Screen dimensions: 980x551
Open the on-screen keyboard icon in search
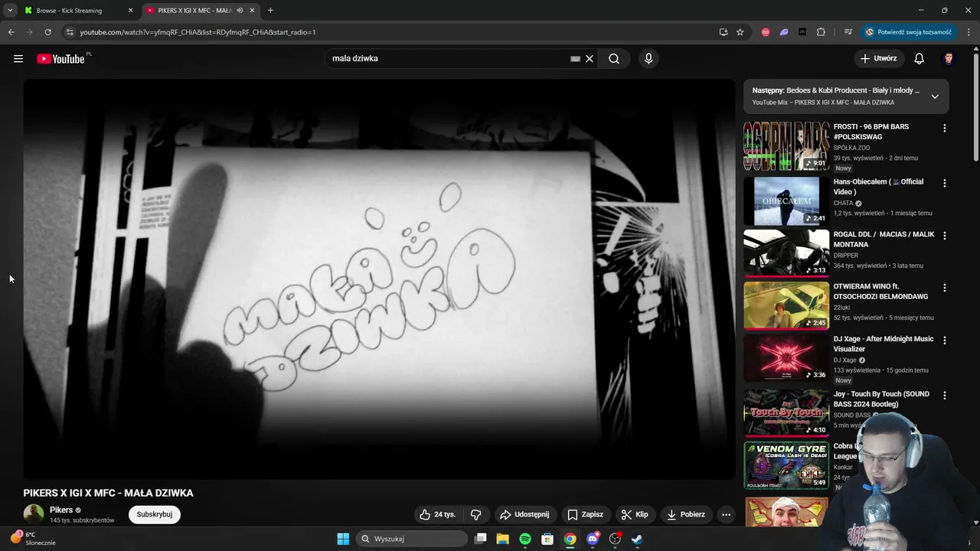coord(575,59)
